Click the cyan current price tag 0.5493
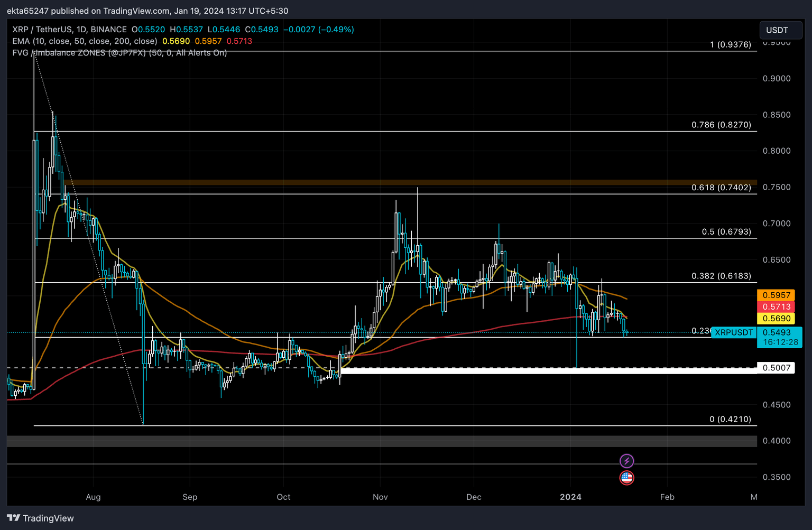Screen dimensions: 812x530 (x=778, y=332)
